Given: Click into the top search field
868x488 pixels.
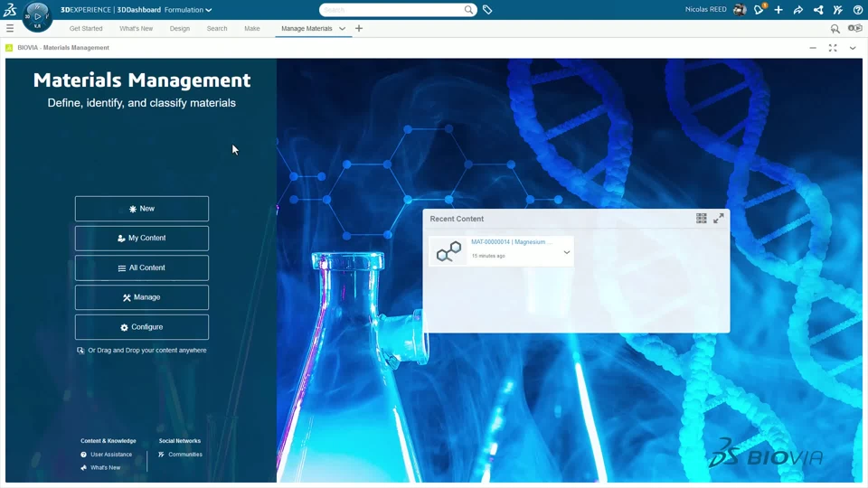Looking at the screenshot, I should pyautogui.click(x=392, y=9).
